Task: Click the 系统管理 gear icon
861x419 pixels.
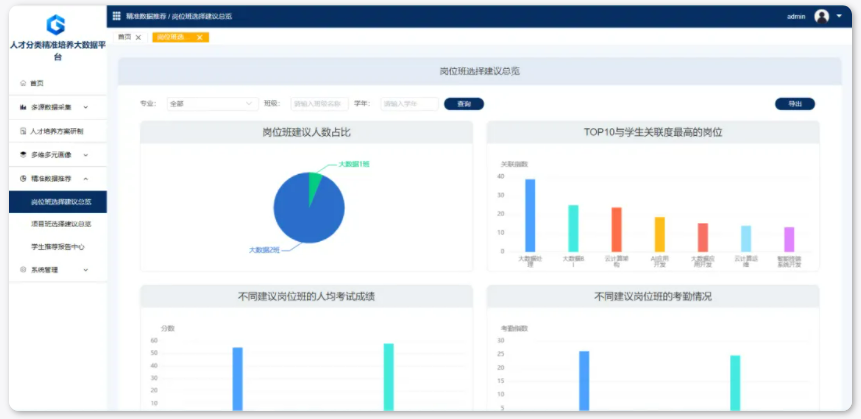Action: click(23, 270)
